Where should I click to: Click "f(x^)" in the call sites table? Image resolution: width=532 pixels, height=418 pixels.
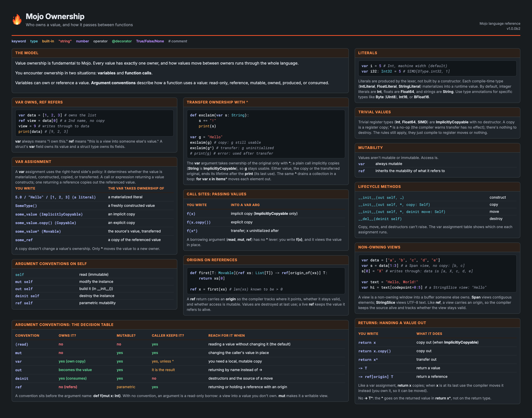click(192, 231)
